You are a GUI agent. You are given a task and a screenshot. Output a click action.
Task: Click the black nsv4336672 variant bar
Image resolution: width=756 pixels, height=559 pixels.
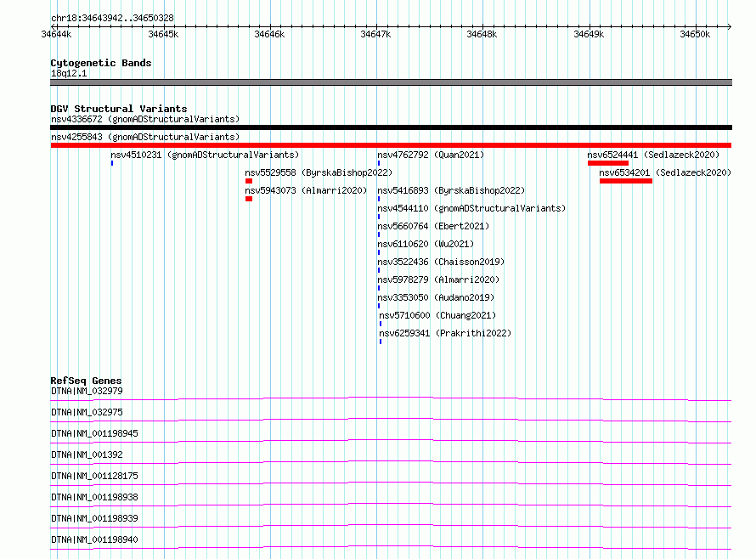tap(391, 127)
